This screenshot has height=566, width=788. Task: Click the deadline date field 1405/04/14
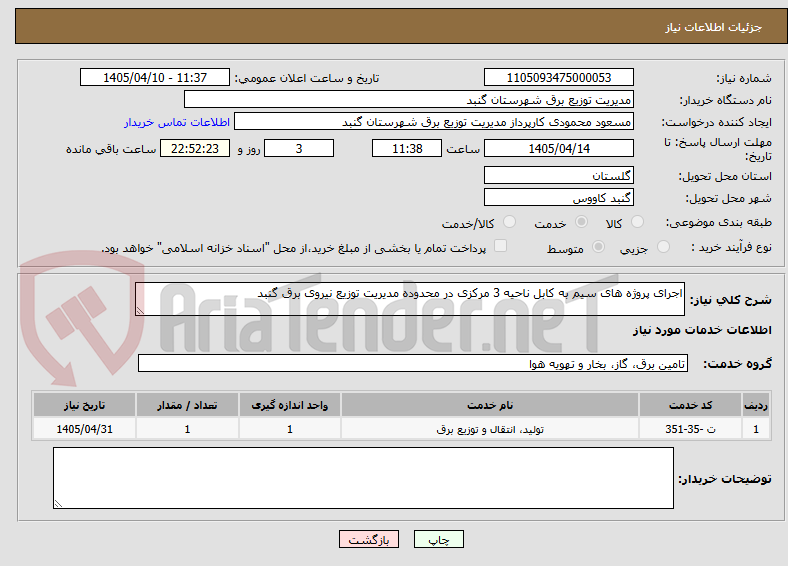pyautogui.click(x=559, y=148)
